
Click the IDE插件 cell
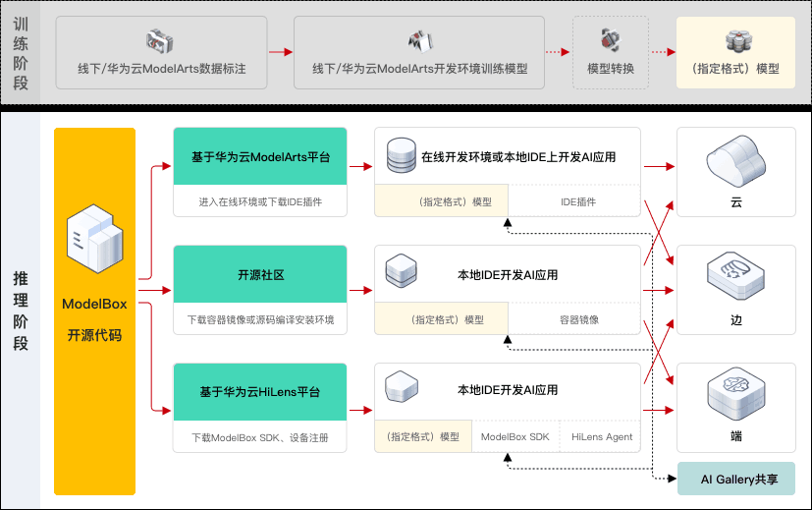(574, 201)
